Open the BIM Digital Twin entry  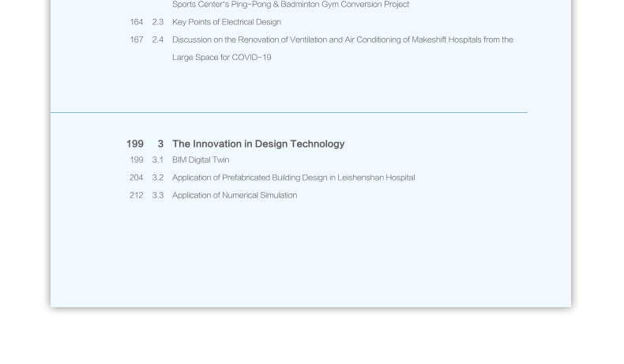tap(201, 160)
